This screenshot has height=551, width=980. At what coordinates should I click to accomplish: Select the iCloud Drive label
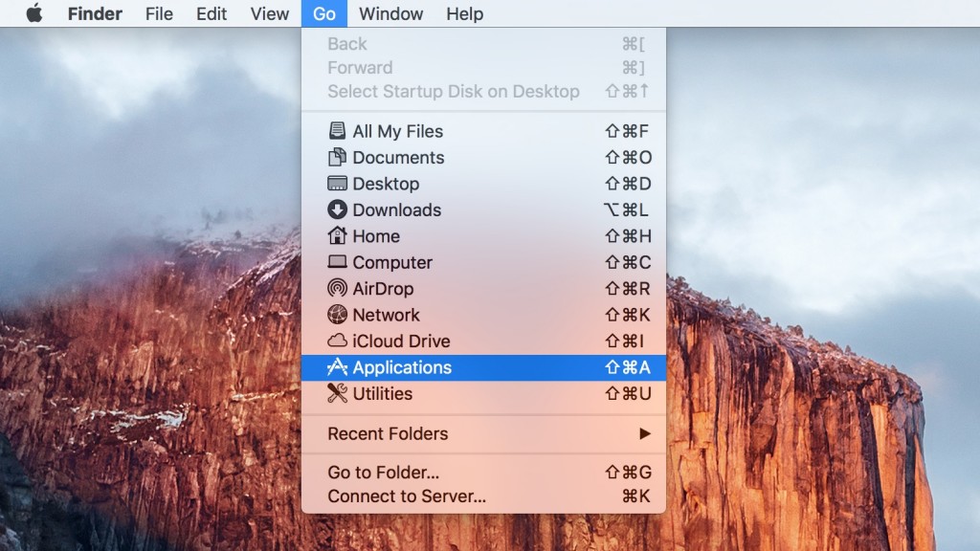coord(401,342)
